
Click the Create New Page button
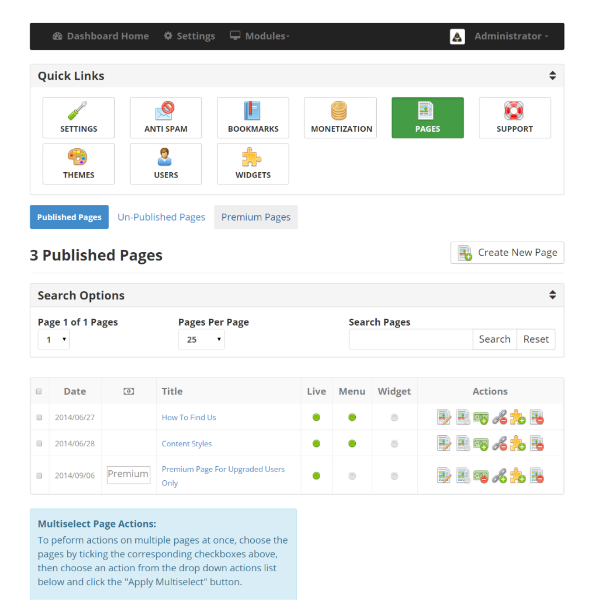pyautogui.click(x=508, y=253)
